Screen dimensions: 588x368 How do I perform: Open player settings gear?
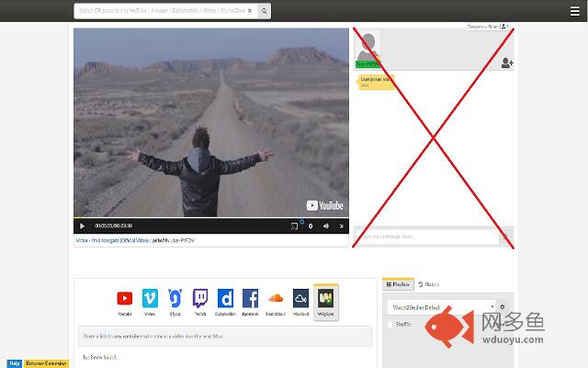pos(311,226)
